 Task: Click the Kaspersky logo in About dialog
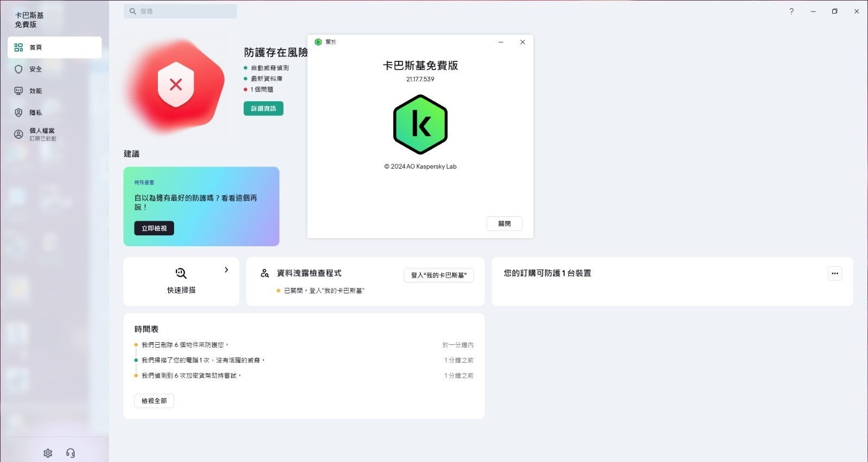tap(420, 125)
